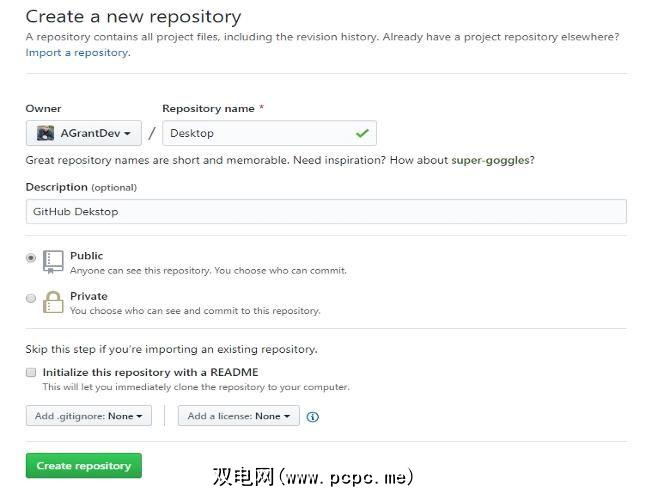Expand the Add .gitignore dropdown
Screen dimensions: 670x500
[89, 416]
